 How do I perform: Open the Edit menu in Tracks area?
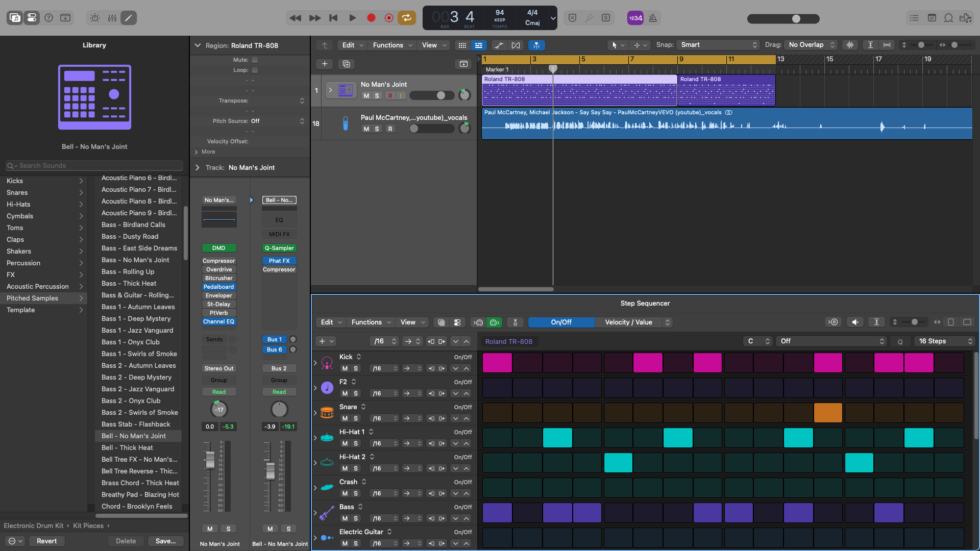pyautogui.click(x=351, y=45)
